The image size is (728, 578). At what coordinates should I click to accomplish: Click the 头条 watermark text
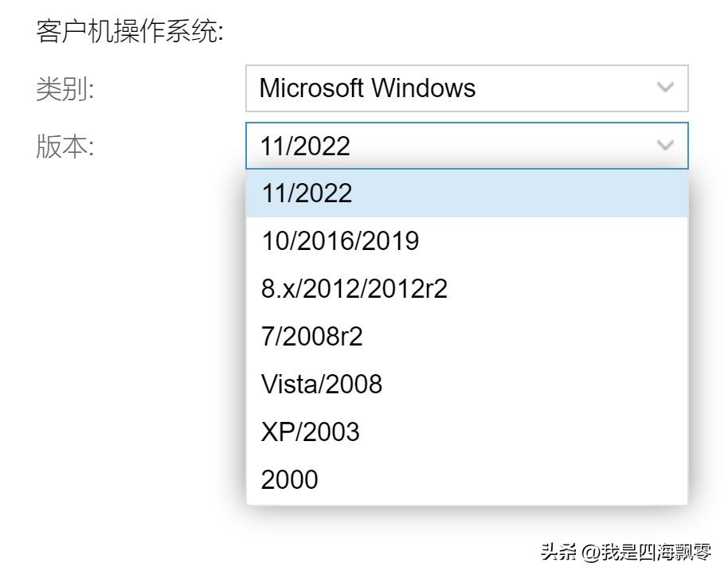coord(558,552)
